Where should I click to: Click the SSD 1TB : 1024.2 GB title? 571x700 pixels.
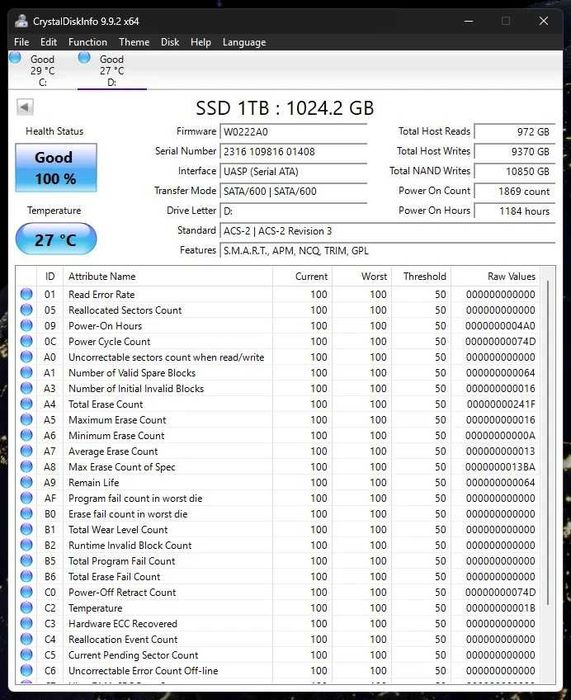coord(285,108)
